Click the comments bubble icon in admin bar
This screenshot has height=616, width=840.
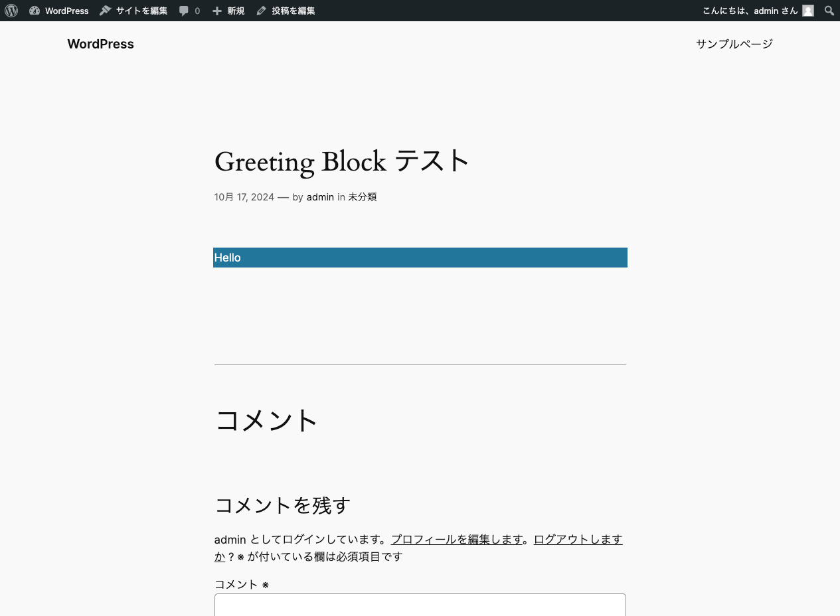tap(184, 11)
